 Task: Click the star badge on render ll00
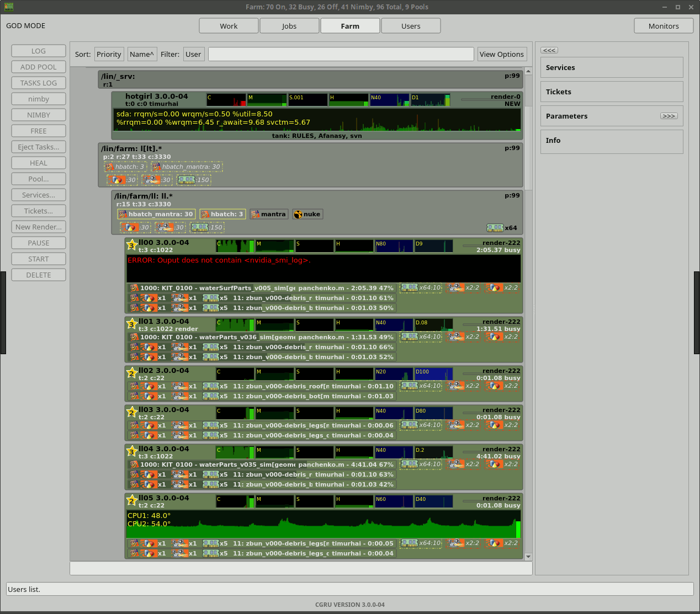pos(132,245)
